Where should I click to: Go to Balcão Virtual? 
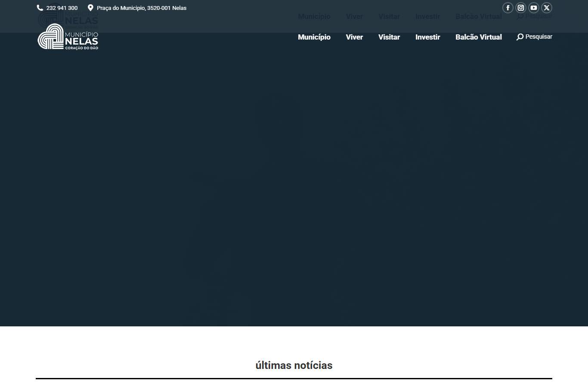[479, 37]
